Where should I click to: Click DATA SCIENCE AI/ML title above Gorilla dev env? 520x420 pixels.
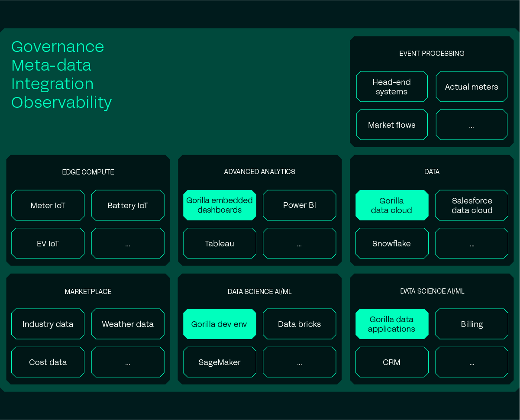click(x=259, y=291)
